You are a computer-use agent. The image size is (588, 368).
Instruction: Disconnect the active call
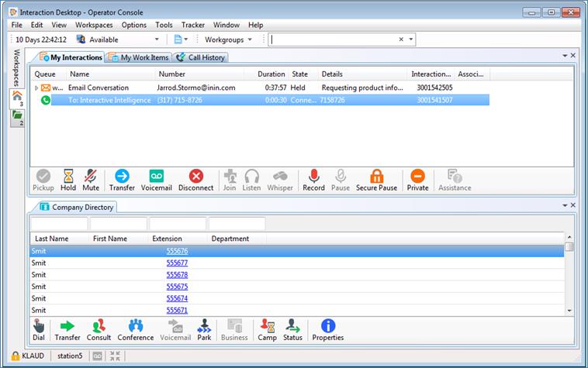point(195,180)
